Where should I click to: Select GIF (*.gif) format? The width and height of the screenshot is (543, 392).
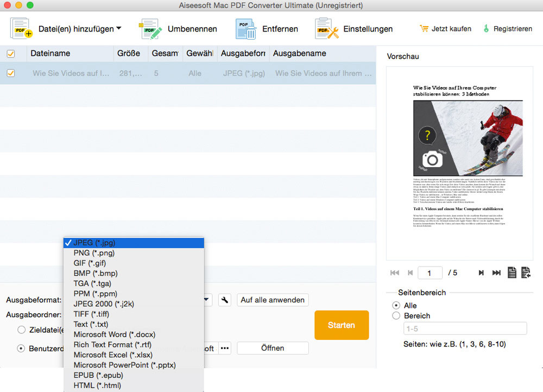click(x=134, y=263)
